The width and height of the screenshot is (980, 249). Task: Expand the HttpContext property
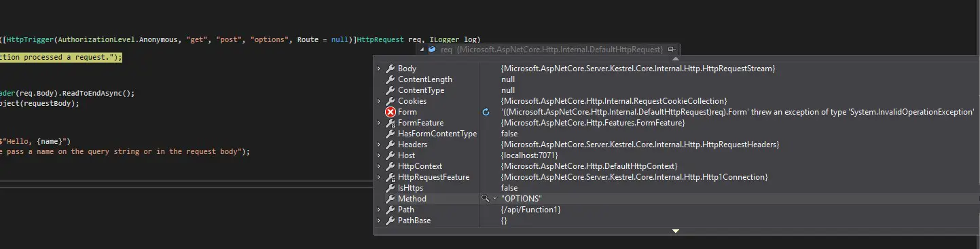pos(379,166)
